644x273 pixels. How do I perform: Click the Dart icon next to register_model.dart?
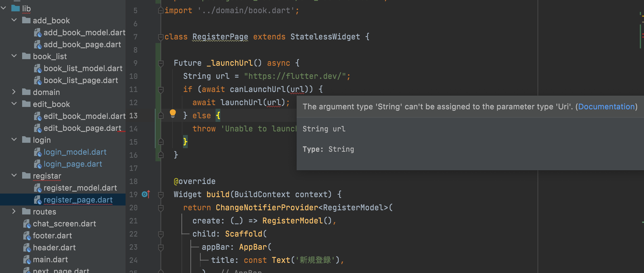click(x=38, y=188)
